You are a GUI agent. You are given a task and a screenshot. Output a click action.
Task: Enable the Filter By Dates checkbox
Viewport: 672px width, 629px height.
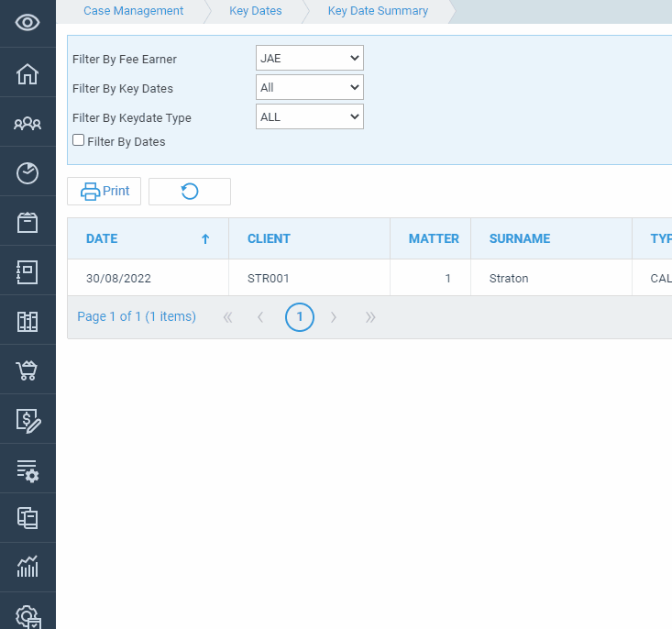point(79,140)
